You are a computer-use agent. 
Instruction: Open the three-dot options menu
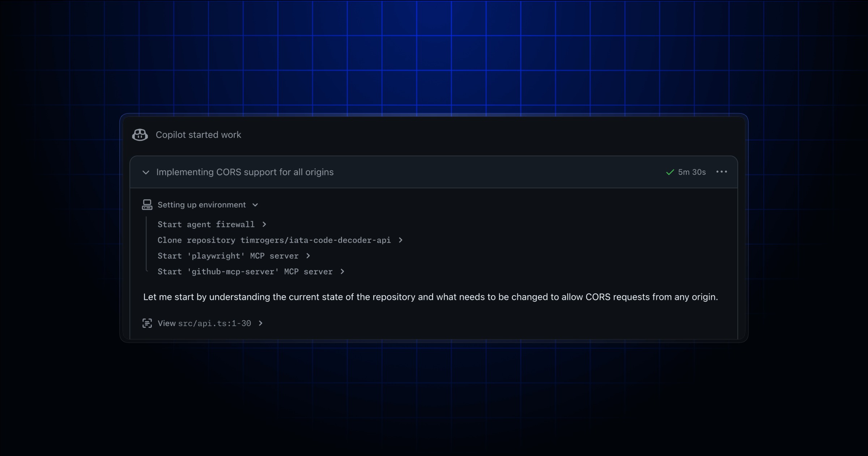721,172
